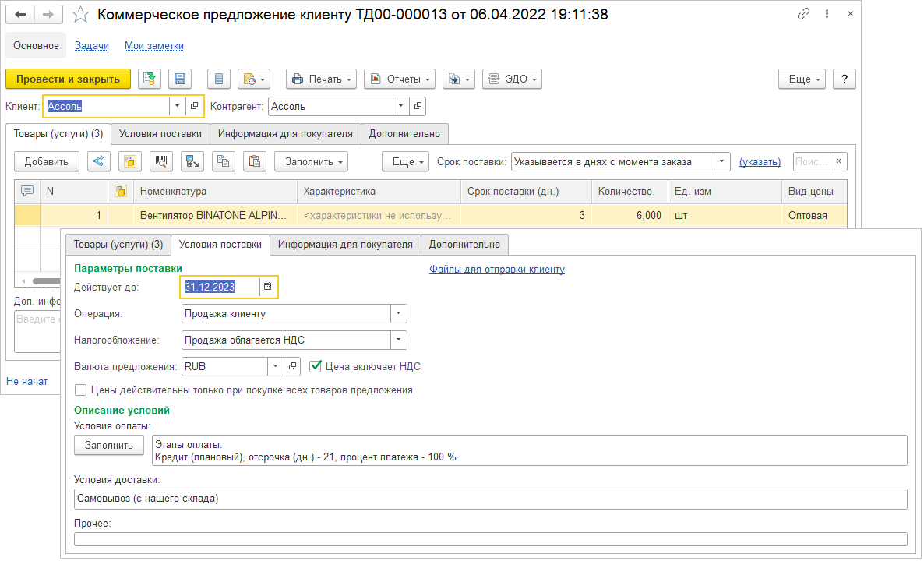The height and width of the screenshot is (561, 924).
Task: Copy rows with the copy icon
Action: (x=224, y=161)
